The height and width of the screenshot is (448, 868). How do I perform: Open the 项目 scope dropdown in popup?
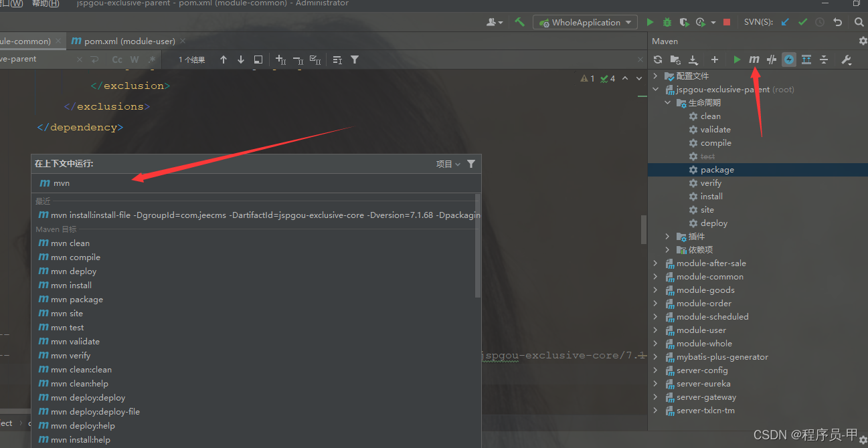(448, 164)
